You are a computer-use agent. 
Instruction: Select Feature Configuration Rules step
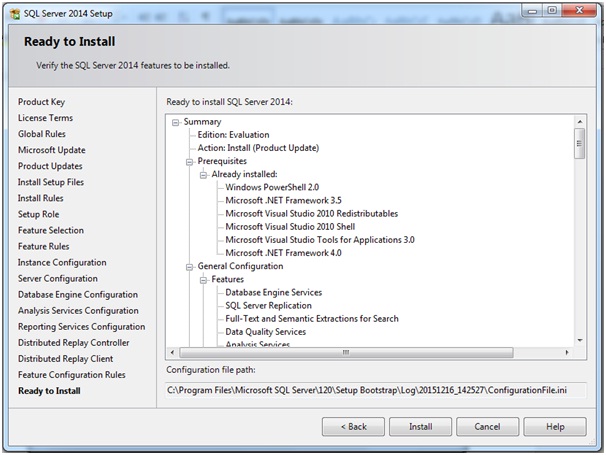pos(71,375)
